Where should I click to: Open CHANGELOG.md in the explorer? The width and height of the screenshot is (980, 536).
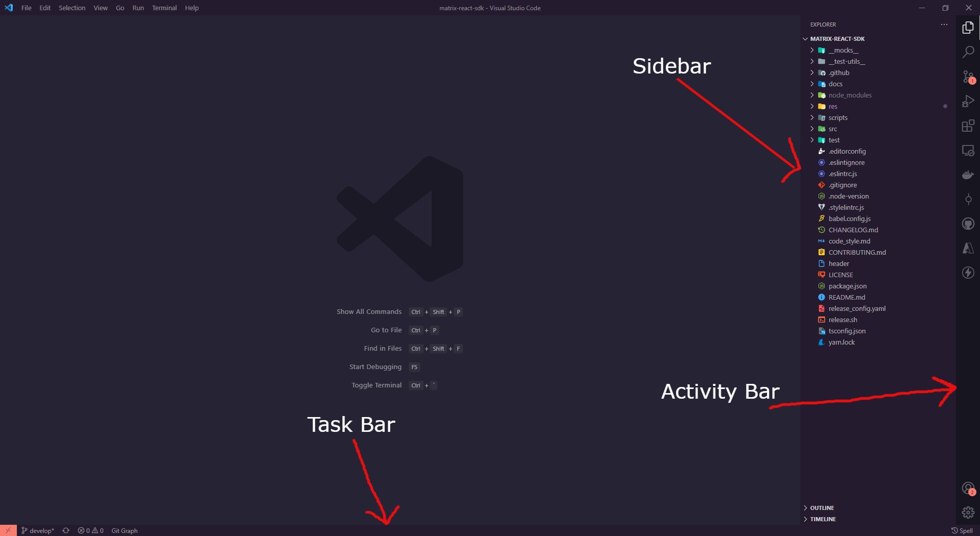point(878,230)
